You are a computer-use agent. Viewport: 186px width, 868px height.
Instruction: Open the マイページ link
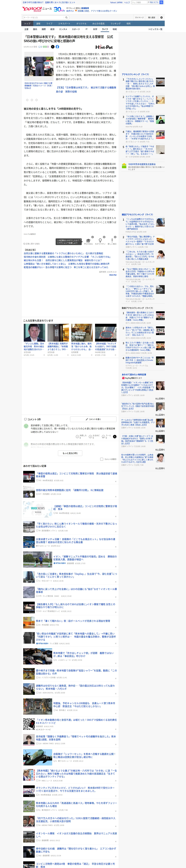point(139,18)
